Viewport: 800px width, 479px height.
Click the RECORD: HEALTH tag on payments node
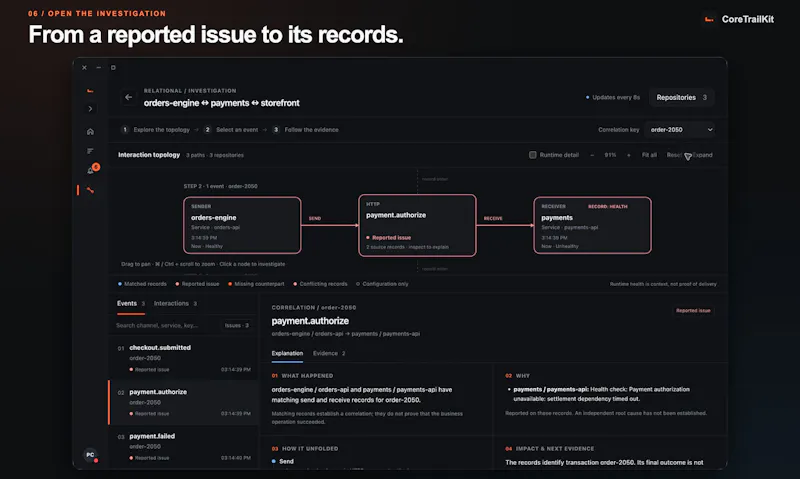point(608,207)
